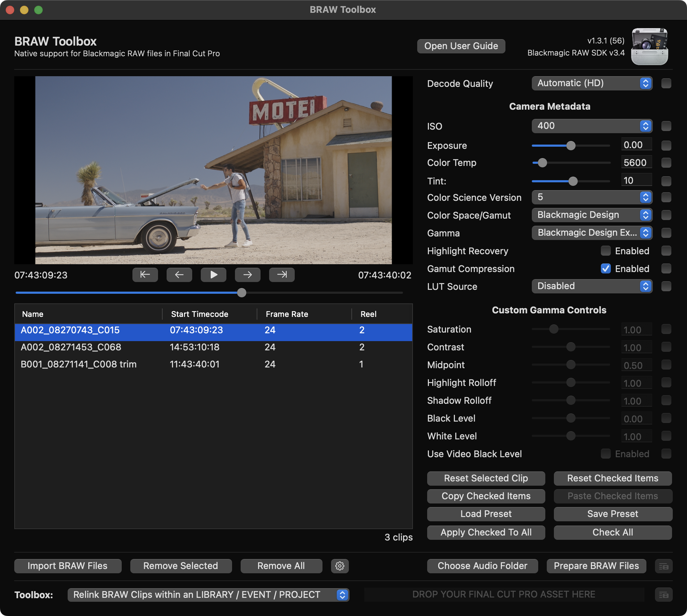This screenshot has height=616, width=687.
Task: Sort by Start Timecode column header
Action: pyautogui.click(x=199, y=314)
